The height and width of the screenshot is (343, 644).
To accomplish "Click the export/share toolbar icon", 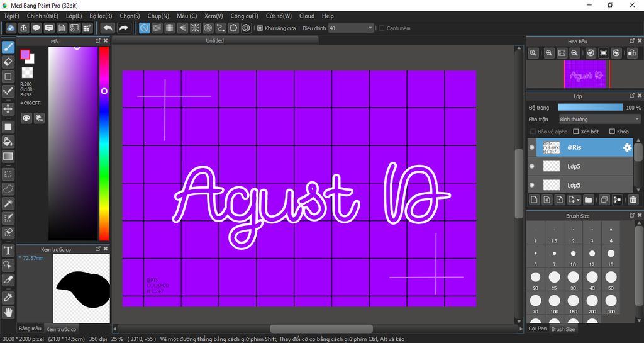I will (24, 28).
